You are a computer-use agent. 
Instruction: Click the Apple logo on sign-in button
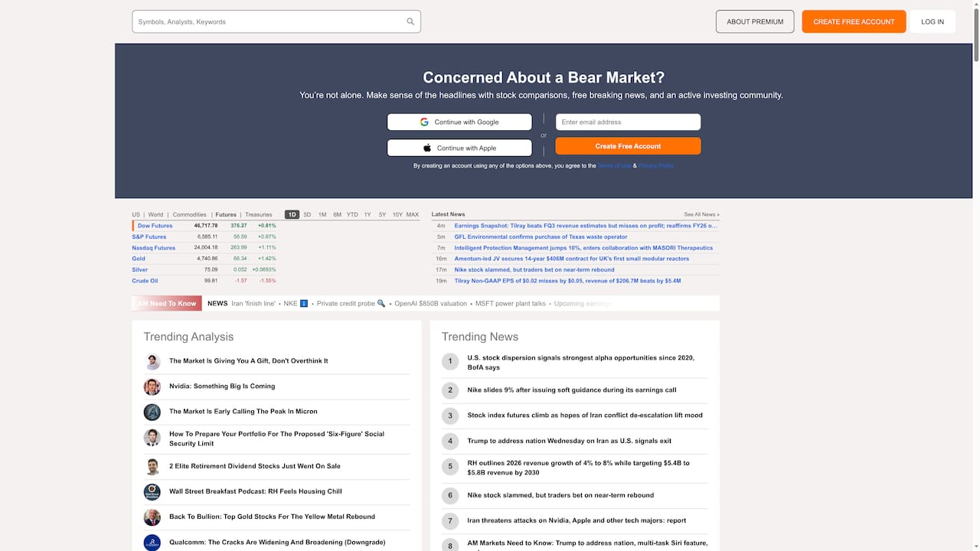427,148
